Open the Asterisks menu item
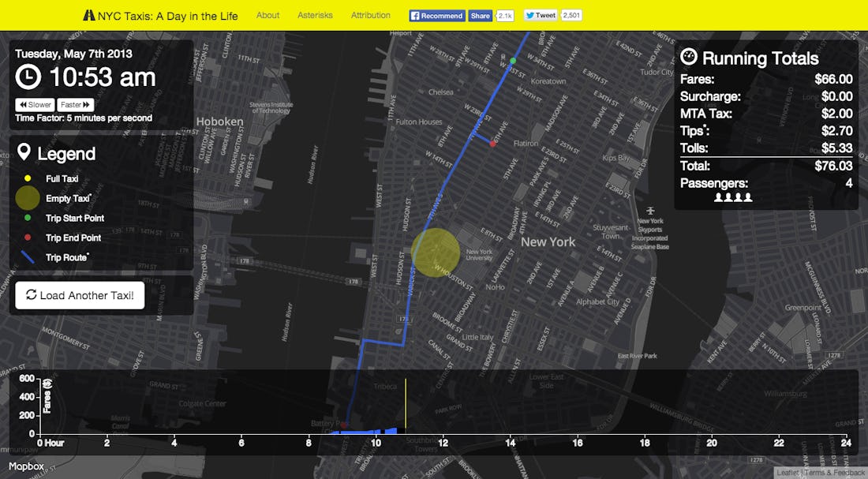The image size is (868, 479). pyautogui.click(x=315, y=15)
